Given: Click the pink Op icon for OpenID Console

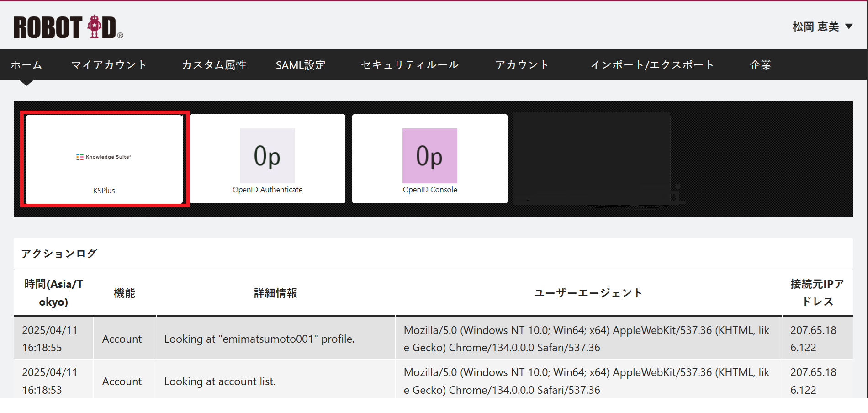Looking at the screenshot, I should tap(429, 156).
